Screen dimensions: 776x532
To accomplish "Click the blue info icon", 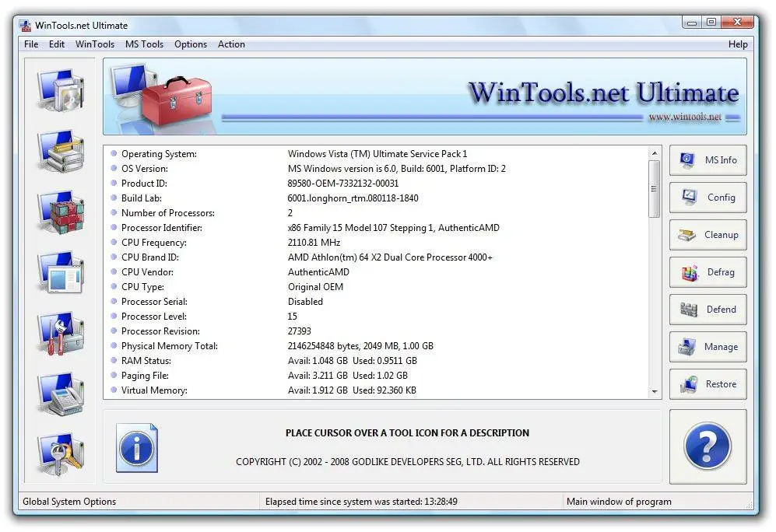I will (136, 448).
